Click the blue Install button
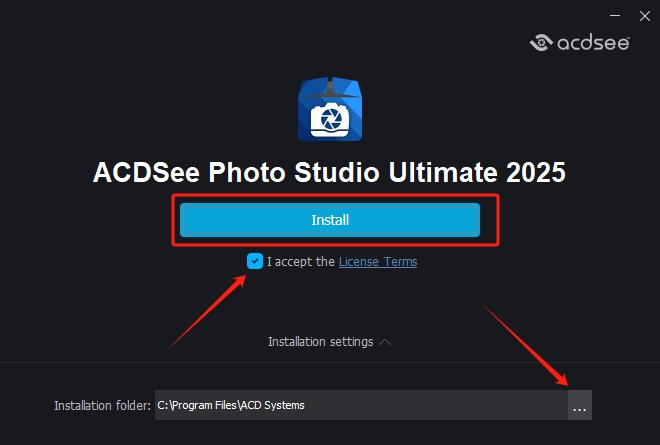Image resolution: width=660 pixels, height=445 pixels. (x=330, y=220)
